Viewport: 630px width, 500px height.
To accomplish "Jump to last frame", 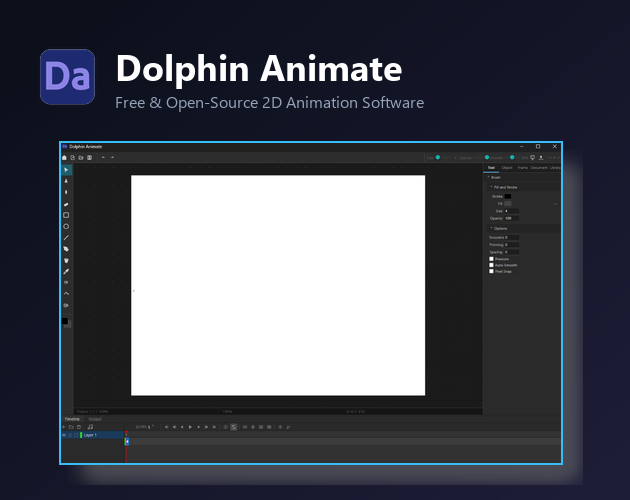I will (214, 427).
